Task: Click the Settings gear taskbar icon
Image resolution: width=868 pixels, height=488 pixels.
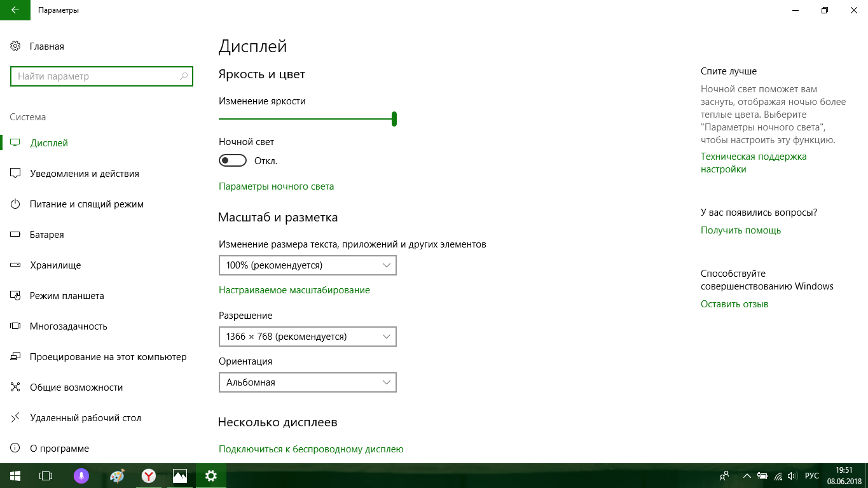Action: coord(211,476)
